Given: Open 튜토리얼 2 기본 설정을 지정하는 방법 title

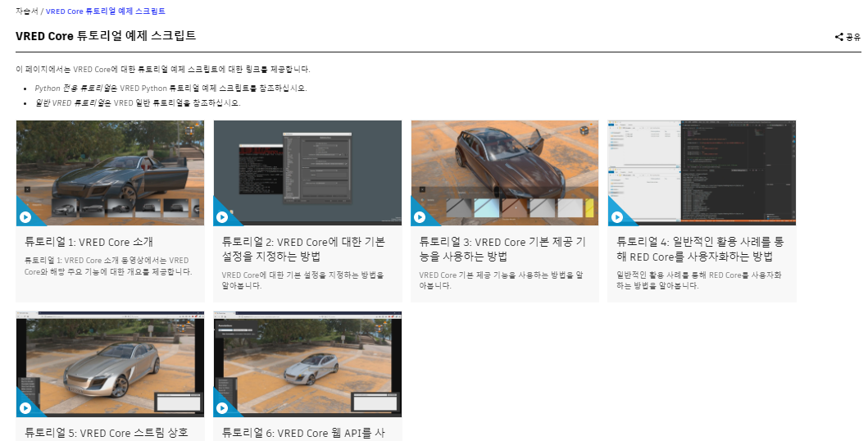Looking at the screenshot, I should point(303,249).
